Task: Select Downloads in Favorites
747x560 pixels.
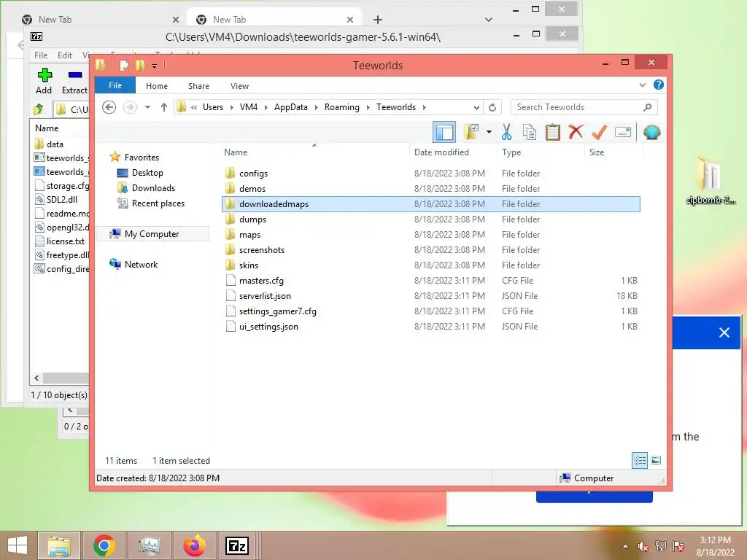Action: 153,187
